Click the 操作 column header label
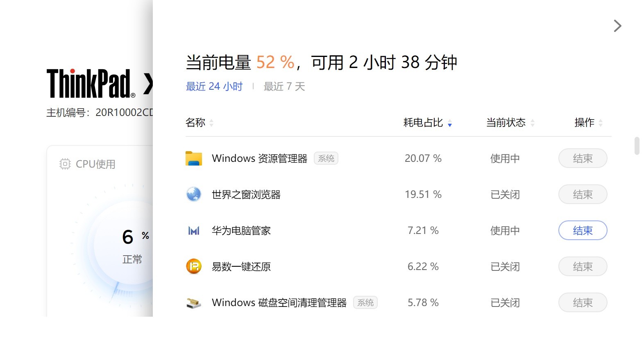Screen dimensions: 644x354 (x=585, y=123)
